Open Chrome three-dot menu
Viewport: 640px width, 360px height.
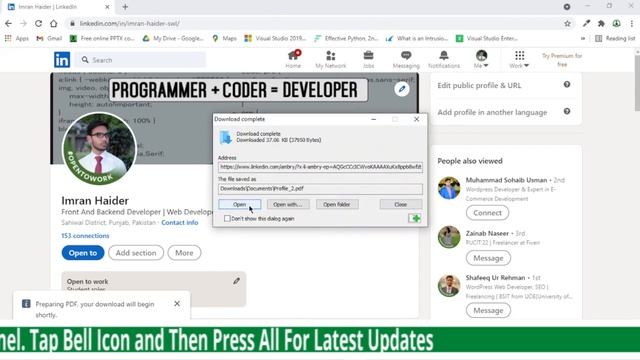pyautogui.click(x=631, y=24)
